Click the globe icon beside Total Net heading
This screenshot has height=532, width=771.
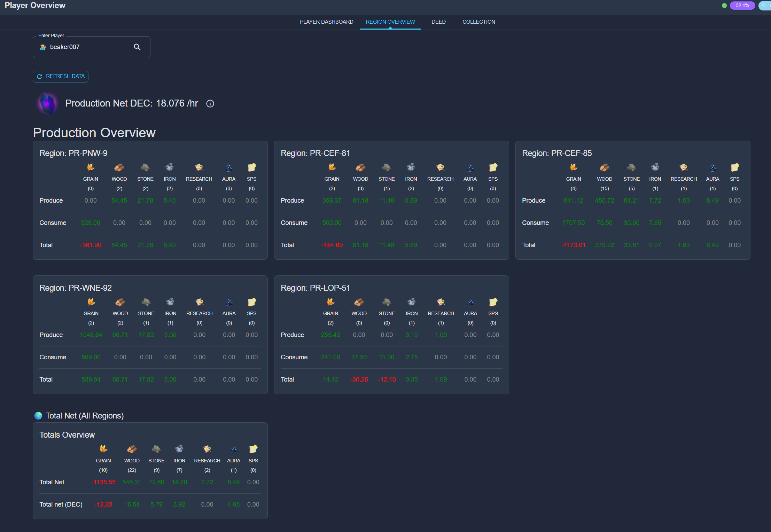click(38, 416)
